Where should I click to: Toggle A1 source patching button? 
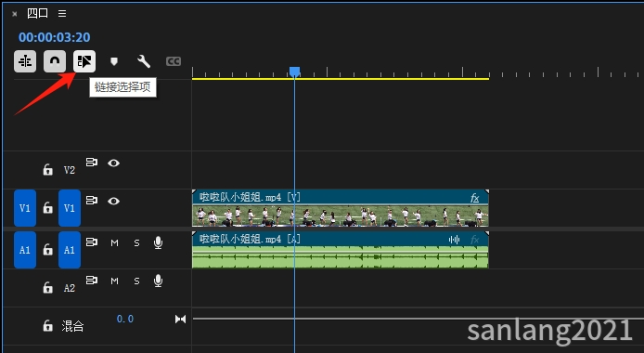point(25,250)
